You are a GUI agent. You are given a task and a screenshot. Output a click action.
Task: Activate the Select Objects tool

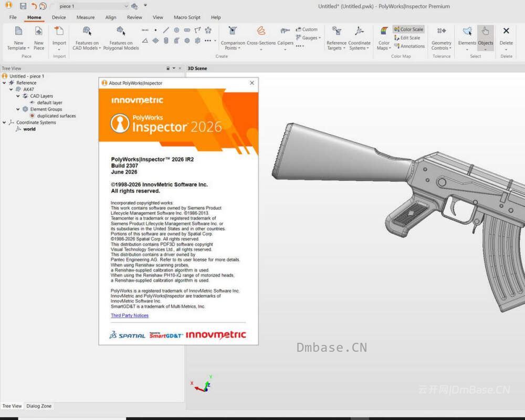[x=486, y=37]
